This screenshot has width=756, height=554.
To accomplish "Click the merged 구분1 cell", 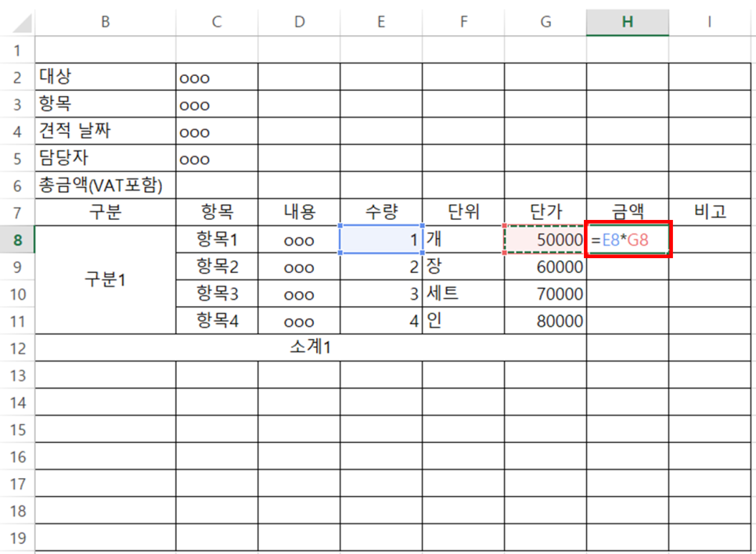I will pos(106,279).
